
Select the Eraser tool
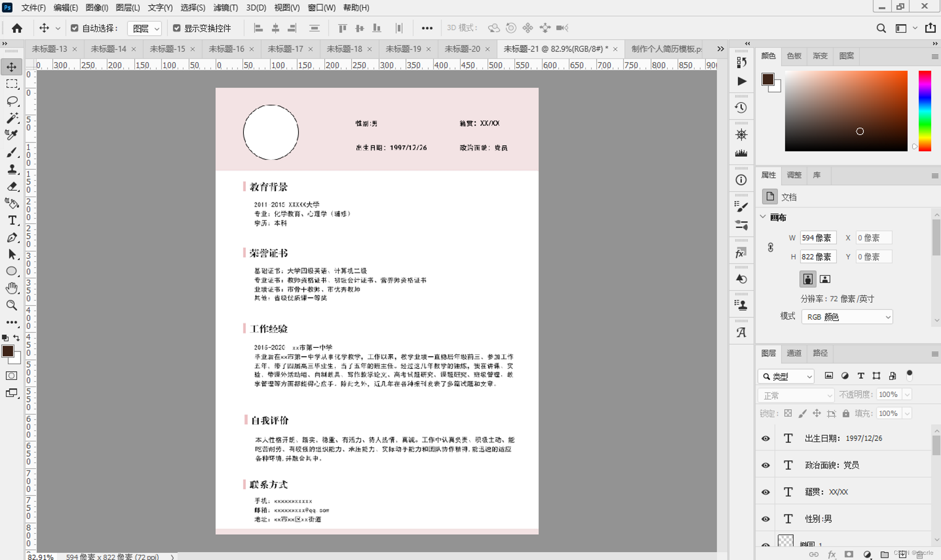12,186
